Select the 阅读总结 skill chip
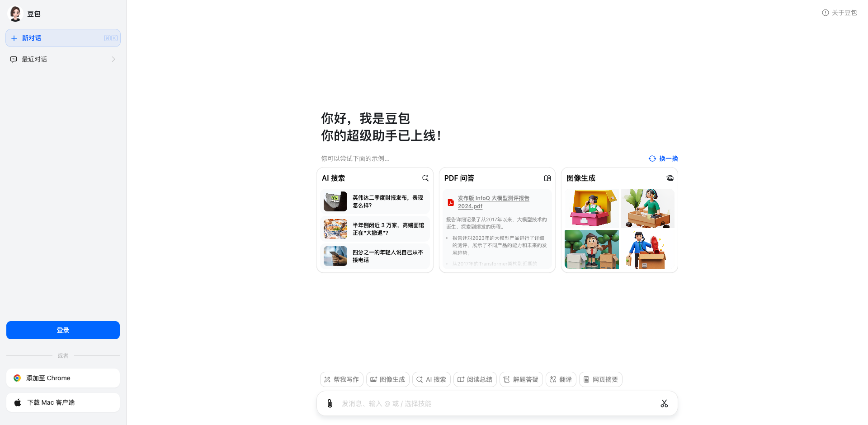Image resolution: width=868 pixels, height=425 pixels. point(475,379)
